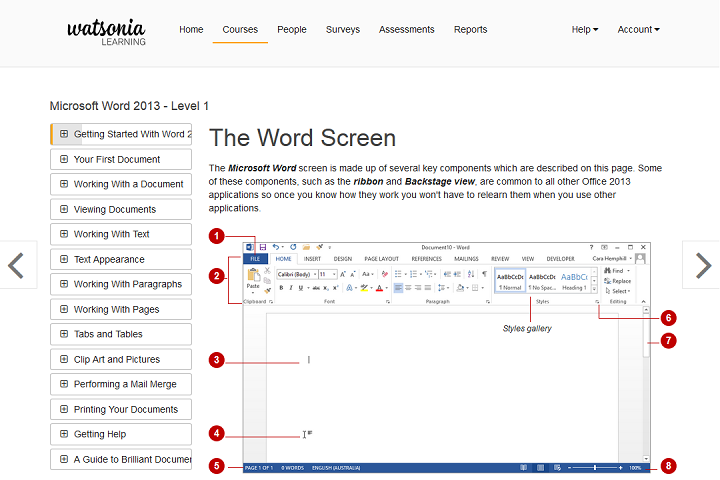This screenshot has width=720, height=480.
Task: Click the red Font Color icon
Action: [379, 288]
